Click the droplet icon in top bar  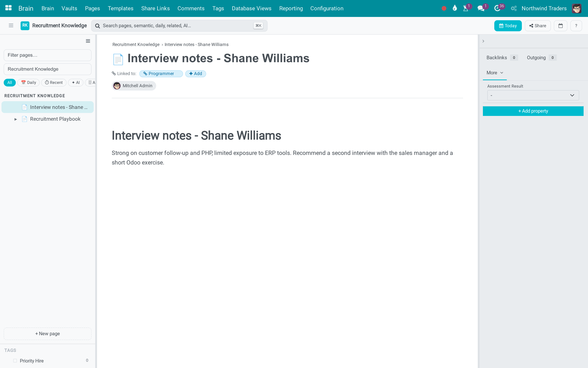point(455,8)
